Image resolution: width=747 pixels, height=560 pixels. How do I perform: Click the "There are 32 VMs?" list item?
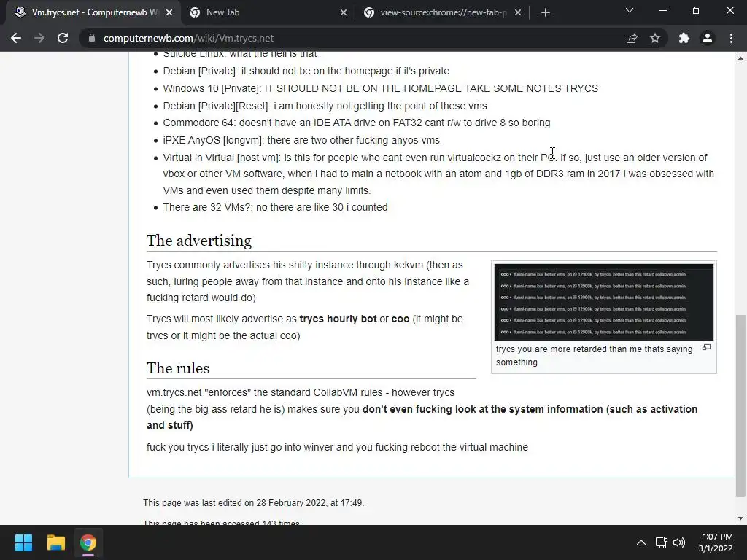(x=275, y=207)
